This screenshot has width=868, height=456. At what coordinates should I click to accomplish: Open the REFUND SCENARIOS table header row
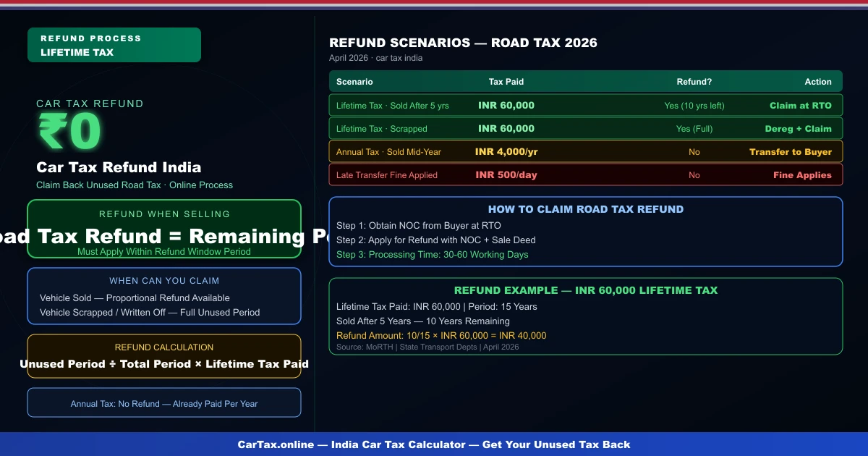tap(586, 81)
